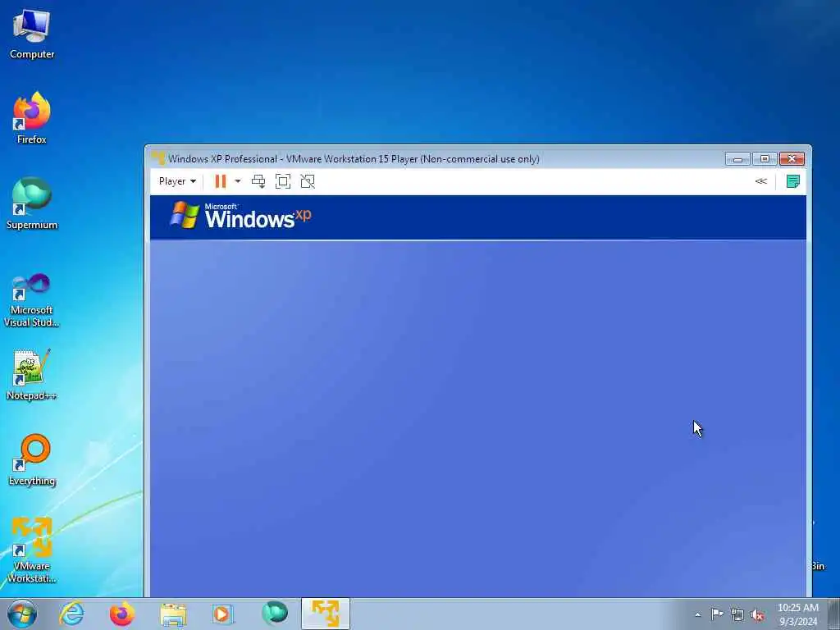Maximize the VMware Player window
The width and height of the screenshot is (840, 630).
765,158
